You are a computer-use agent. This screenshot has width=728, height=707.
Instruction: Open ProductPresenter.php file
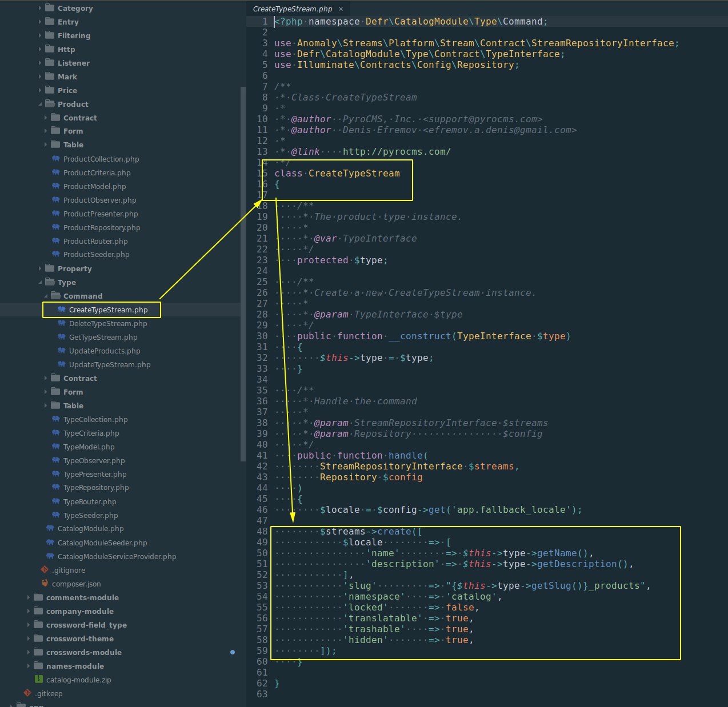click(101, 214)
